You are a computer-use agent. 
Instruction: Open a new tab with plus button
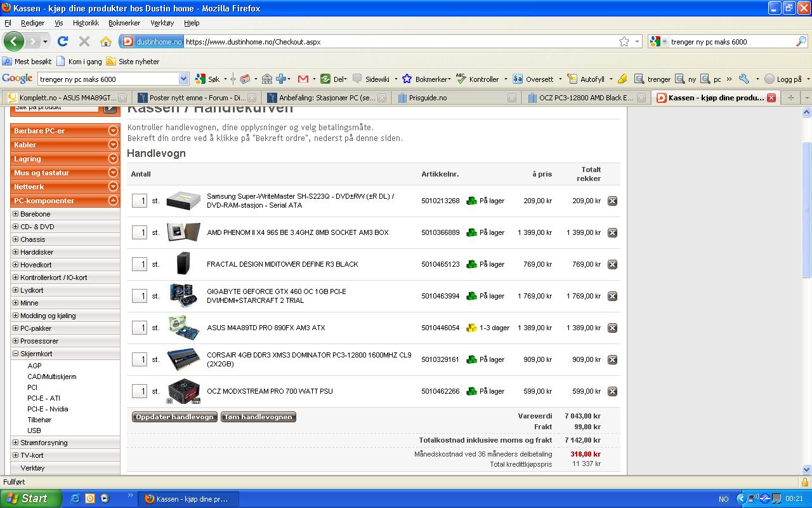[x=790, y=98]
